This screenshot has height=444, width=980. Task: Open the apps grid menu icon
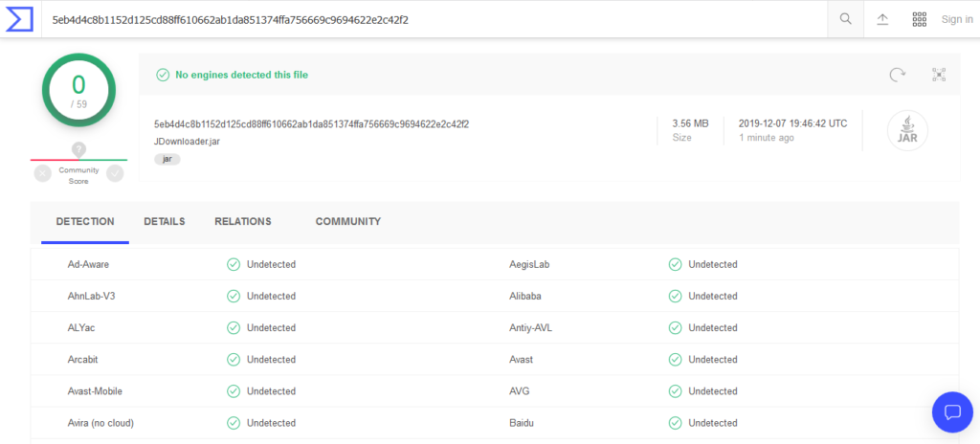click(919, 19)
